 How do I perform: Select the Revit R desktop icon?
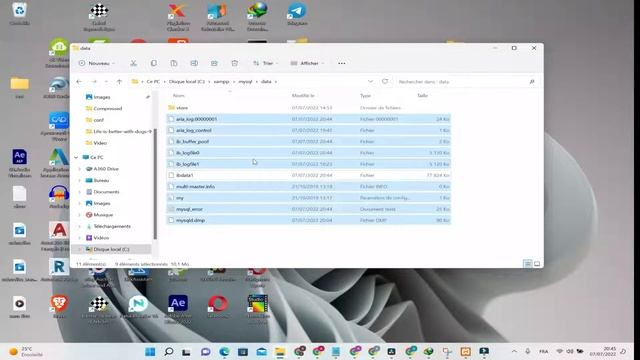click(59, 270)
